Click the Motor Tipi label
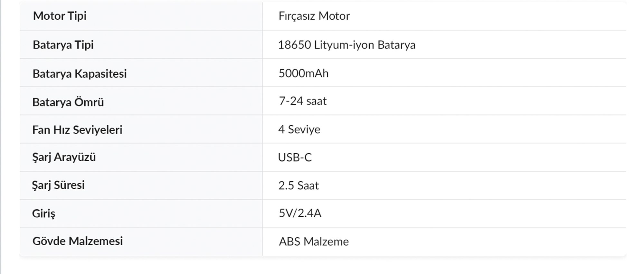 tap(60, 16)
